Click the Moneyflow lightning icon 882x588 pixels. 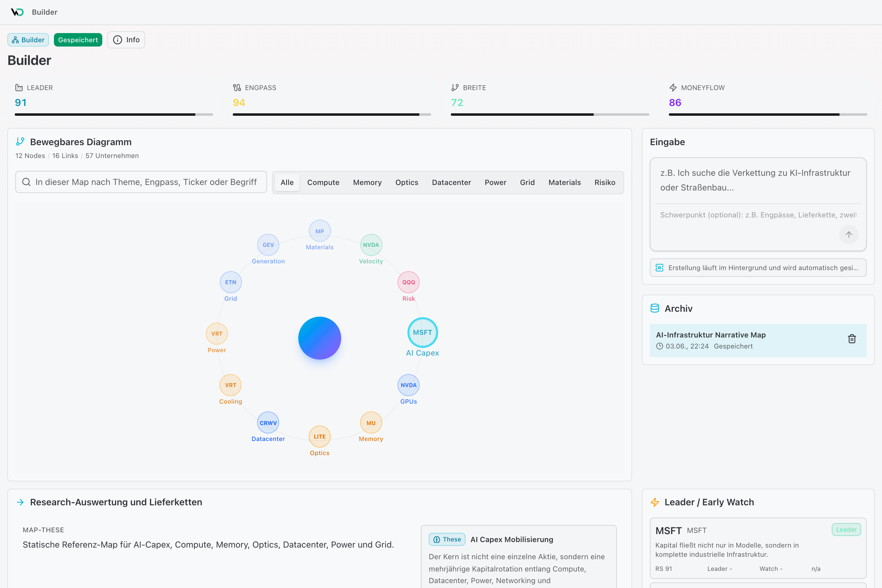tap(673, 87)
